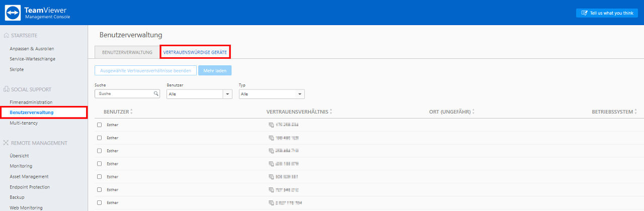Screen dimensions: 644x211
Task: Click the Remote Management section icon
Action: click(6, 143)
